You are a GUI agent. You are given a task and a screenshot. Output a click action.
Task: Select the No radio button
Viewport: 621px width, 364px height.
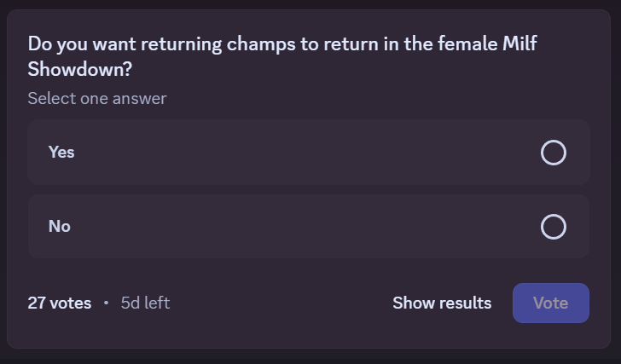tap(554, 227)
